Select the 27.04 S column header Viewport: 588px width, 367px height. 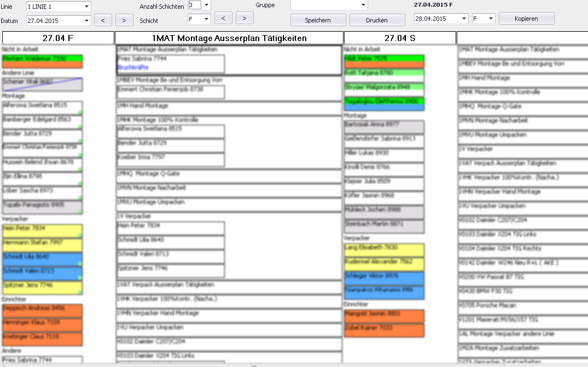point(400,38)
